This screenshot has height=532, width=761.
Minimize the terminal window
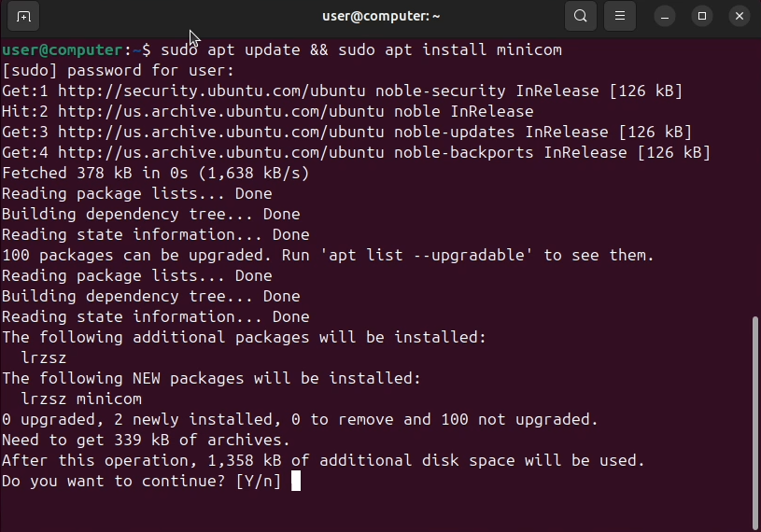click(665, 16)
